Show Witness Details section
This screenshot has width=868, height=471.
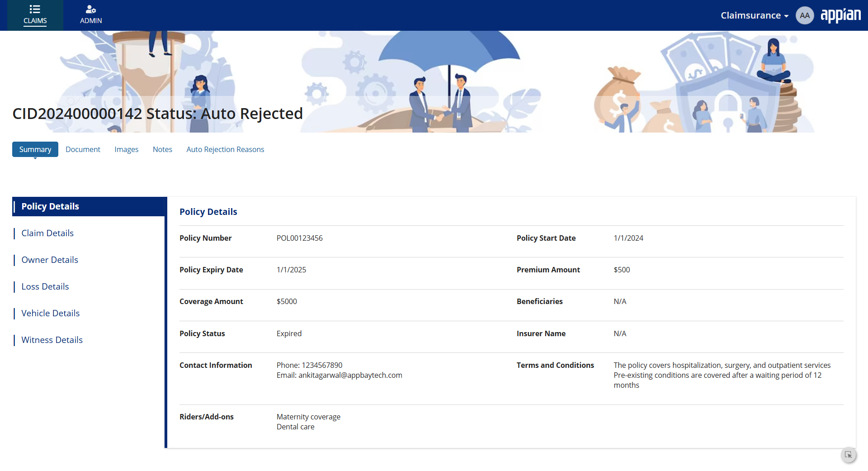click(52, 340)
